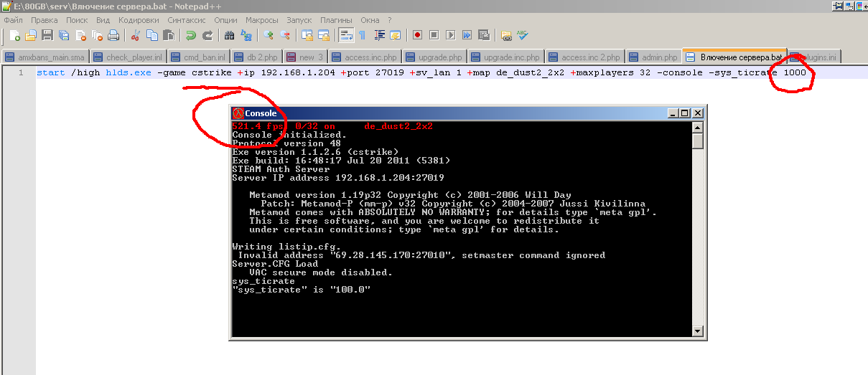Open the Опции menu
Screen dimensions: 868x375
(225, 20)
